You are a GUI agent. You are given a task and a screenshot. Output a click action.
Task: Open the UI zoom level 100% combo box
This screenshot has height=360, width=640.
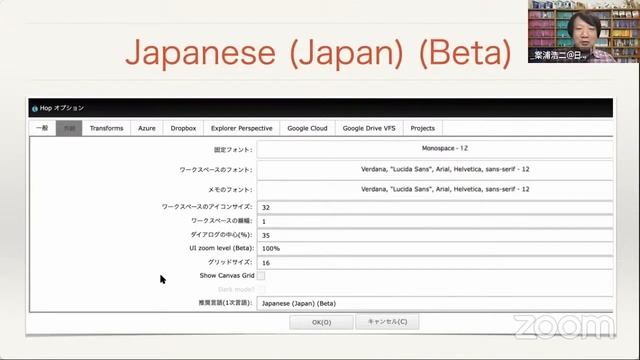435,249
